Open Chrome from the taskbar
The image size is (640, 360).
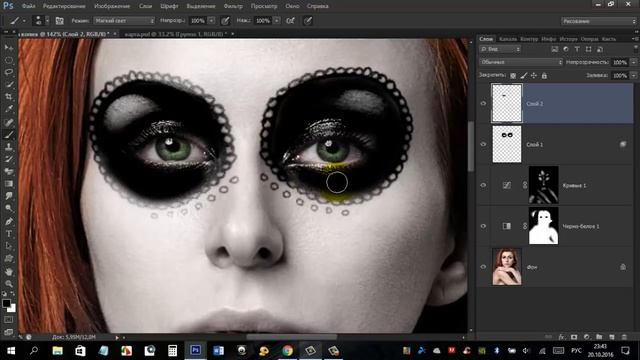pyautogui.click(x=288, y=351)
